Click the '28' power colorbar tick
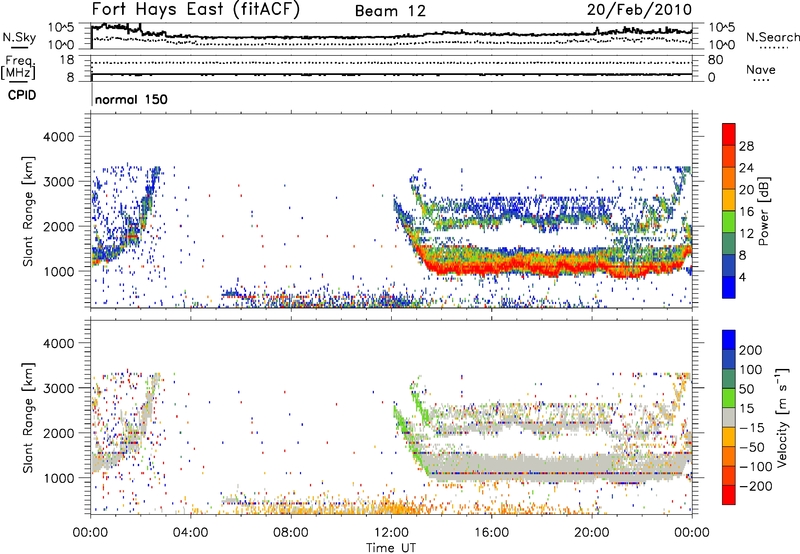The image size is (800, 554). (746, 146)
